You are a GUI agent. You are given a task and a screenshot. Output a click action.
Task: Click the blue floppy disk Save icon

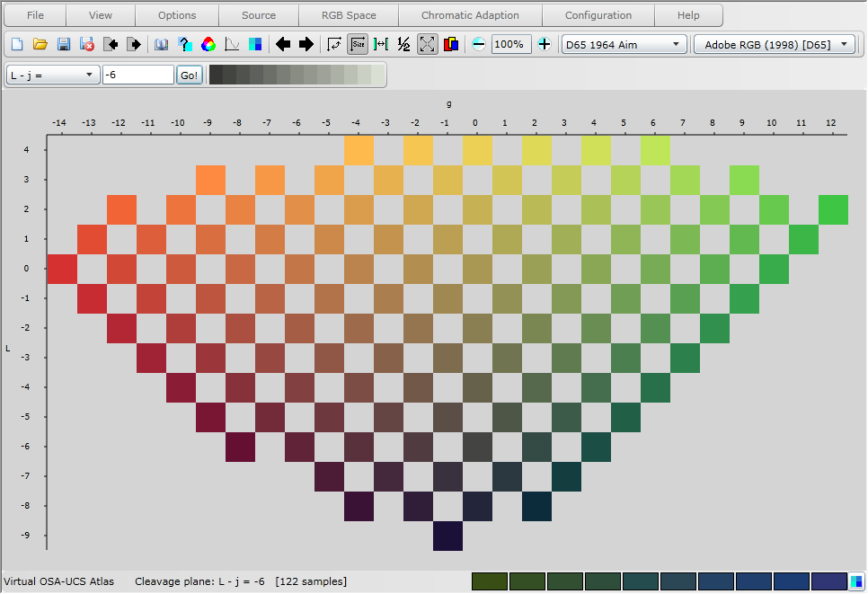tap(64, 44)
